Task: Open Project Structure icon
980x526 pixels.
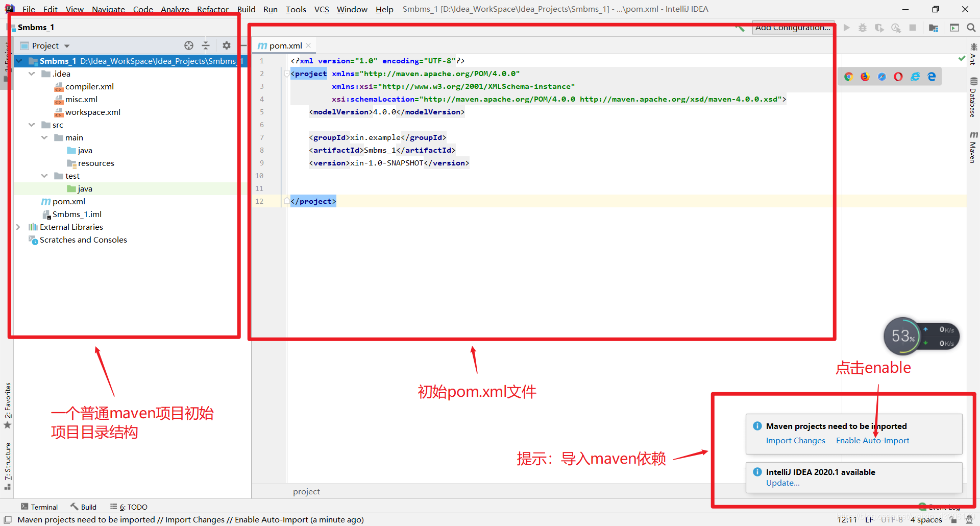Action: coord(934,28)
